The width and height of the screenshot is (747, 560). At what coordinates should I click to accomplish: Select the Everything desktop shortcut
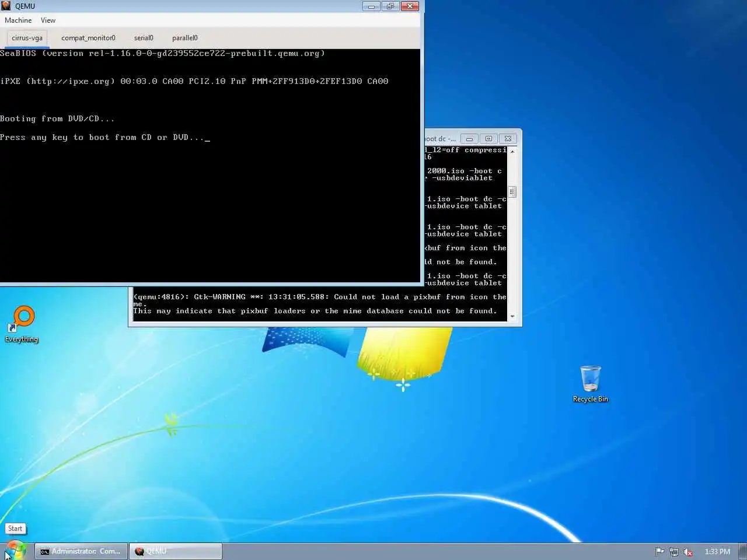click(22, 324)
